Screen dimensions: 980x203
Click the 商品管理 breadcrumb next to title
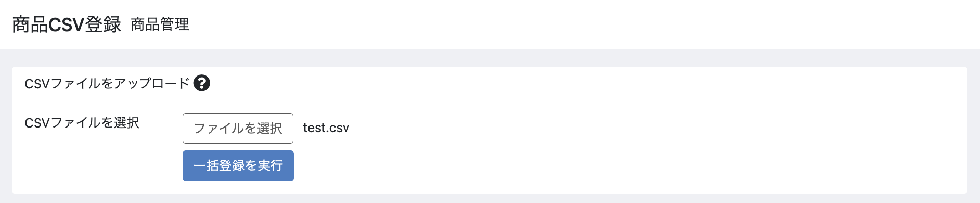160,24
